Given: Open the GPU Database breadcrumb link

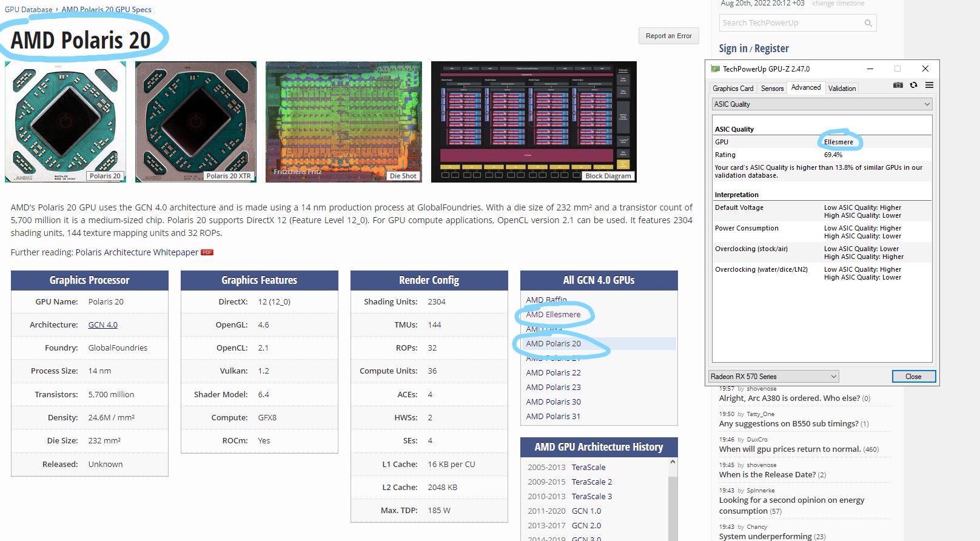Looking at the screenshot, I should 29,10.
